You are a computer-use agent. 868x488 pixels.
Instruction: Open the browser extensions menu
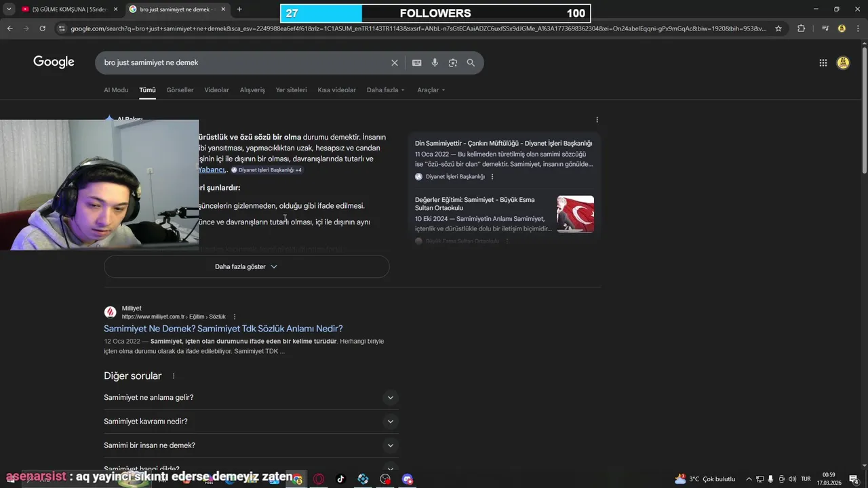[x=801, y=28]
